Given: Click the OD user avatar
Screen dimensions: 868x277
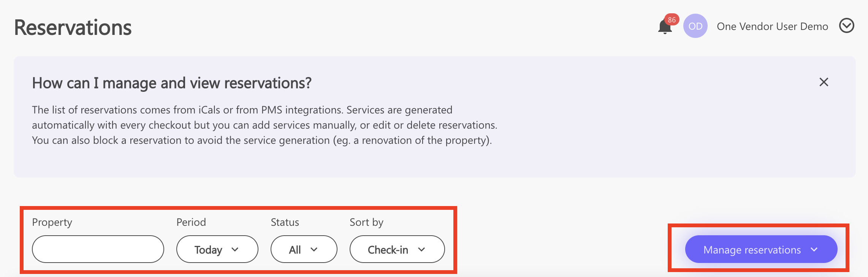Looking at the screenshot, I should point(695,26).
